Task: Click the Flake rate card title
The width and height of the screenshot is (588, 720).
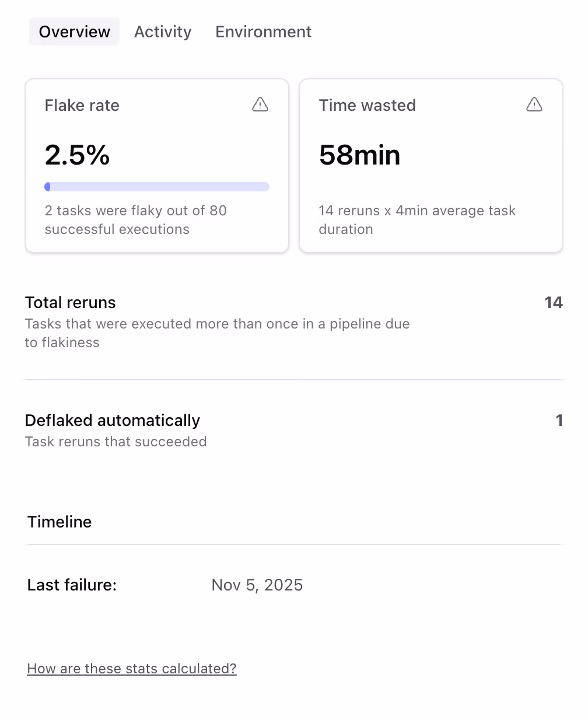Action: click(x=82, y=106)
